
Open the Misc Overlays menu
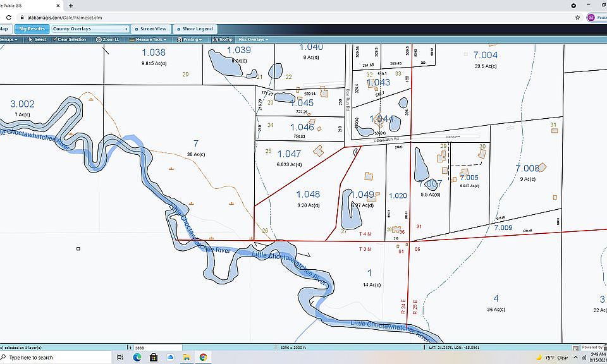point(253,39)
